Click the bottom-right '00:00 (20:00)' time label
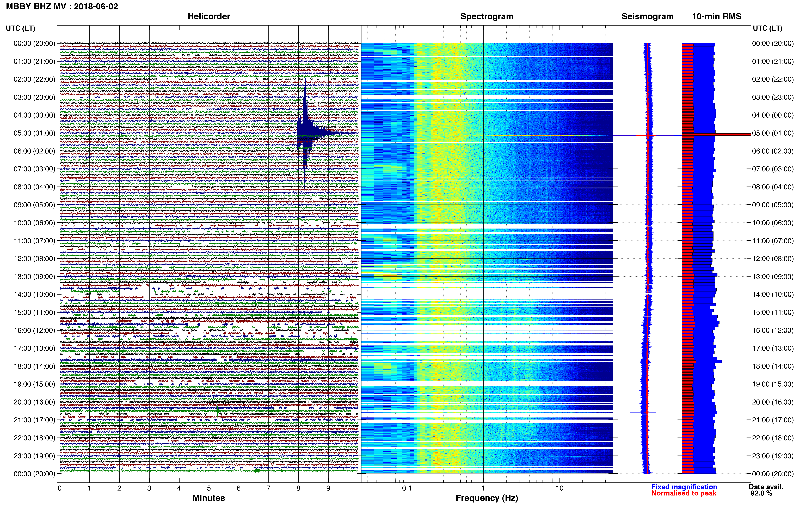The image size is (812, 508). coord(773,474)
